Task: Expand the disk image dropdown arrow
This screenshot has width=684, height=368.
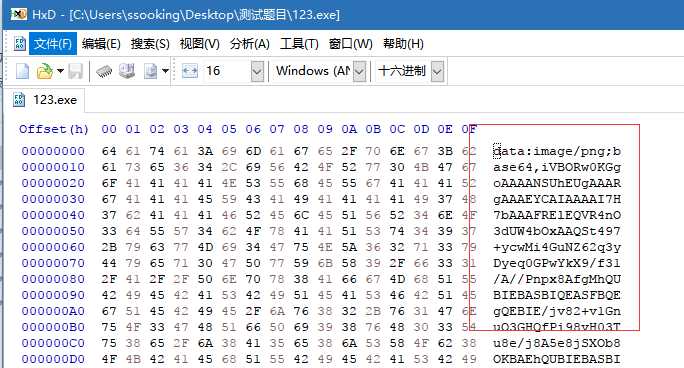Action: [165, 71]
